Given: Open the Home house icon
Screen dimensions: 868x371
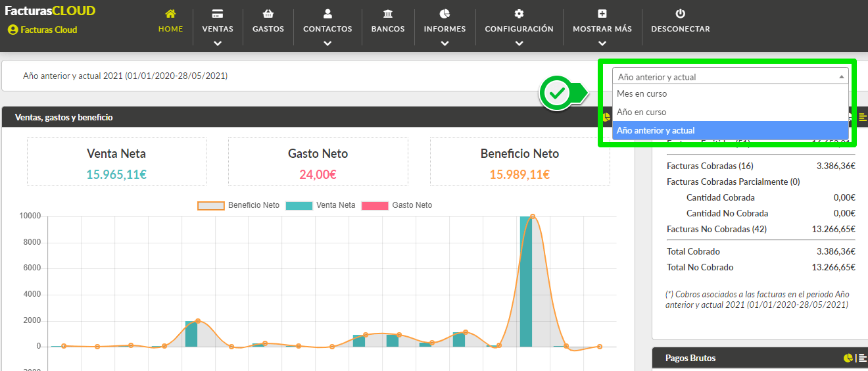Looking at the screenshot, I should pos(171,14).
